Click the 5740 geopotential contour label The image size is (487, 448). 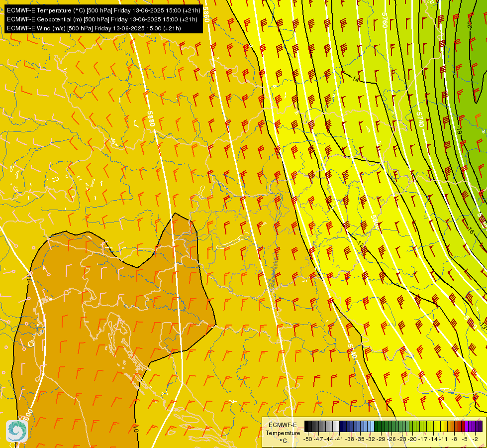[x=420, y=119]
